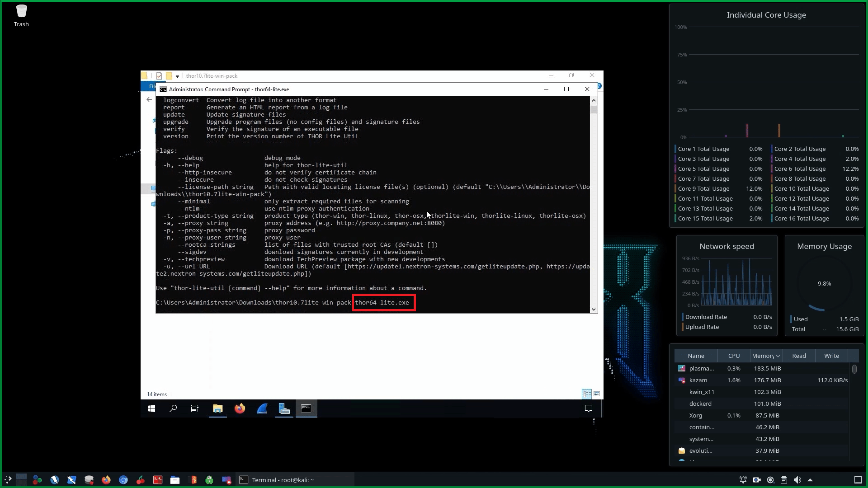The image size is (868, 488).
Task: Open clipboard manager in system tray
Action: (784, 480)
